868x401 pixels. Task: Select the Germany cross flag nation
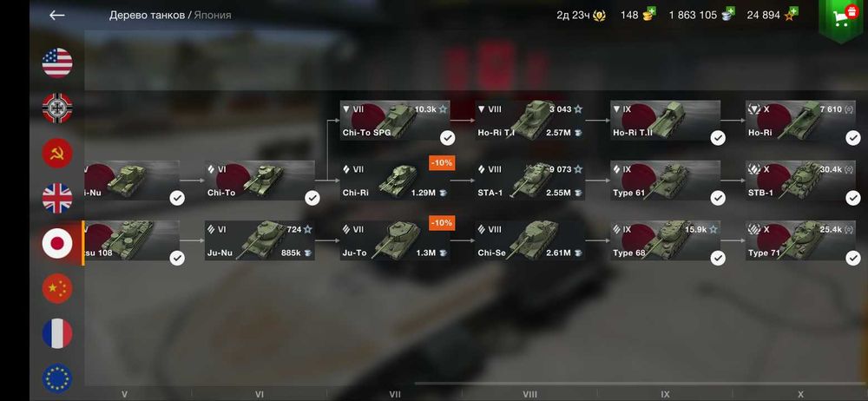coord(57,108)
